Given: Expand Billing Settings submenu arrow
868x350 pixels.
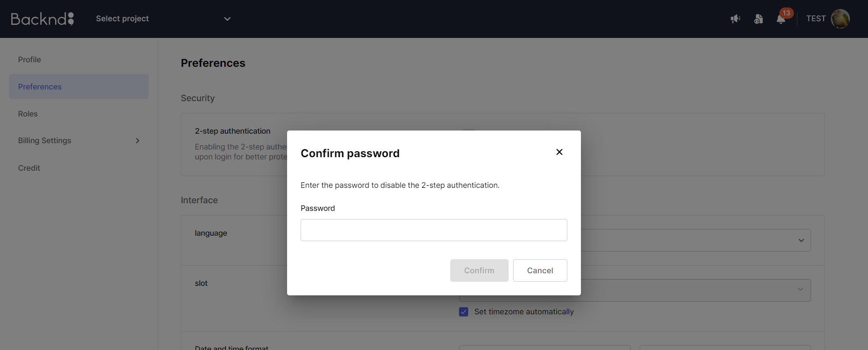Looking at the screenshot, I should (137, 141).
